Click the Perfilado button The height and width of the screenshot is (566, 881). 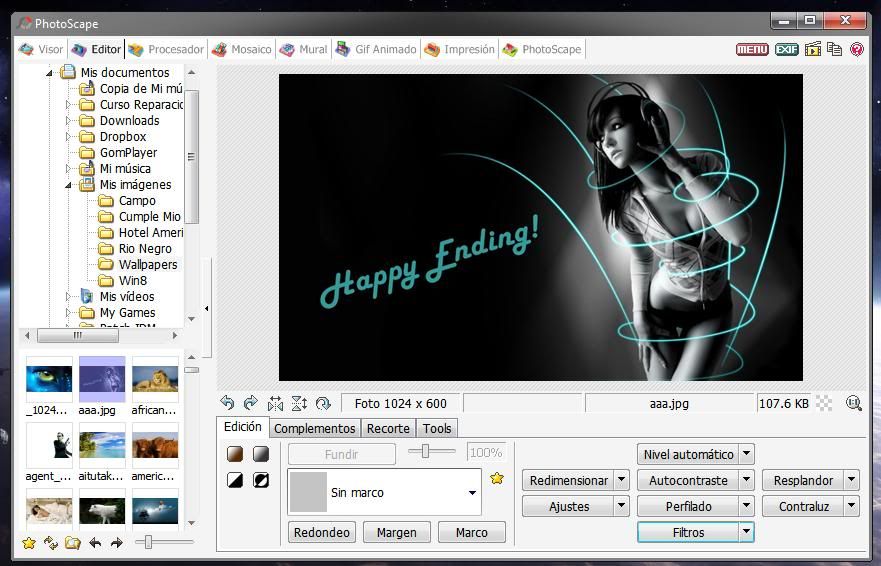click(x=688, y=506)
